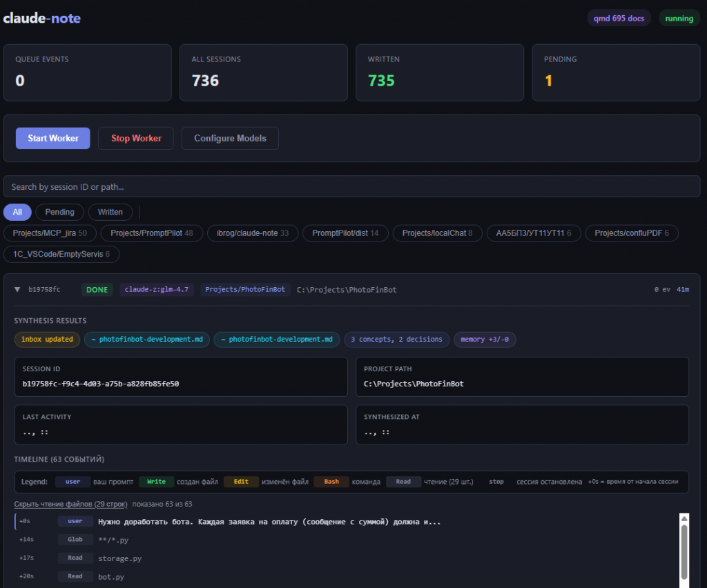This screenshot has height=588, width=707.
Task: Click the Pending 1 card
Action: (x=616, y=72)
